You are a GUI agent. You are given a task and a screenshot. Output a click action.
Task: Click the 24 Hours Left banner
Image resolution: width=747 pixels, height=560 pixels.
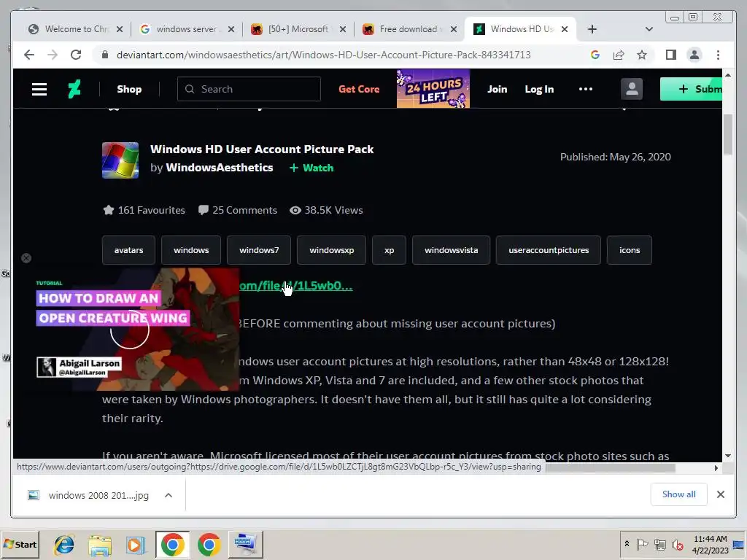(x=433, y=89)
